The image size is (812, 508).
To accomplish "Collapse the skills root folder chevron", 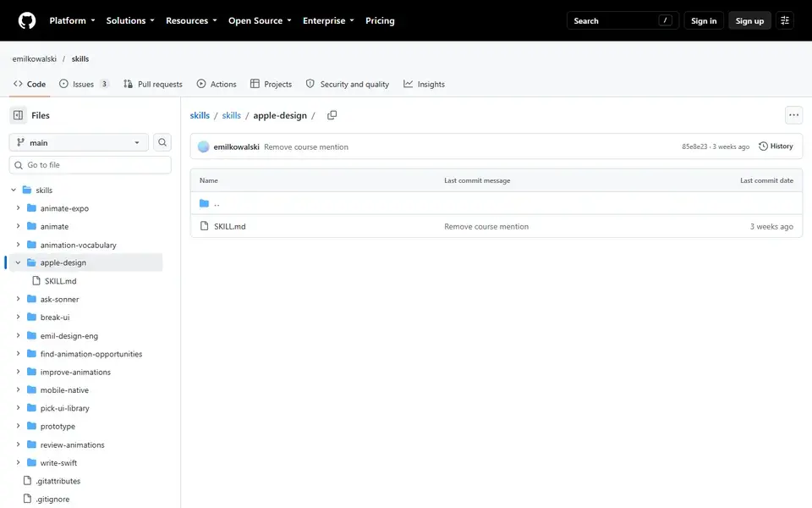I will (14, 190).
